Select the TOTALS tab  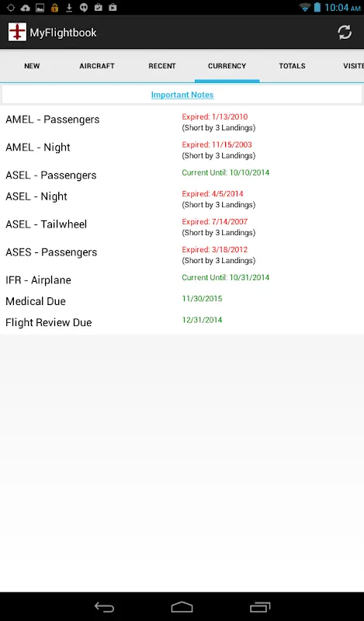tap(292, 66)
